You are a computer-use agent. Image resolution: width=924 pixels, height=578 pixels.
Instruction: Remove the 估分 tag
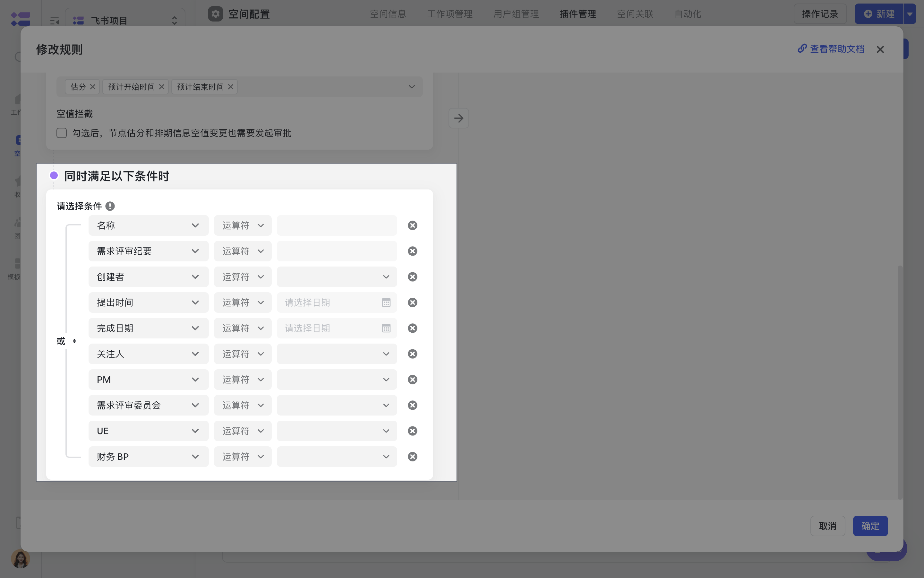click(x=92, y=87)
